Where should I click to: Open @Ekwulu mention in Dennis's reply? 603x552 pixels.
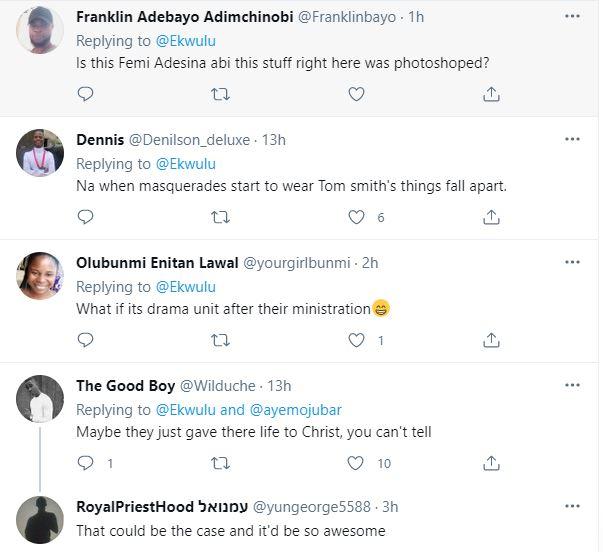[x=186, y=164]
